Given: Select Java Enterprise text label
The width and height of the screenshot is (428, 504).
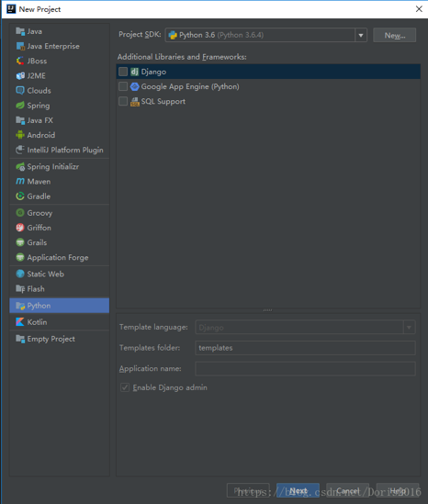Looking at the screenshot, I should pyautogui.click(x=53, y=46).
